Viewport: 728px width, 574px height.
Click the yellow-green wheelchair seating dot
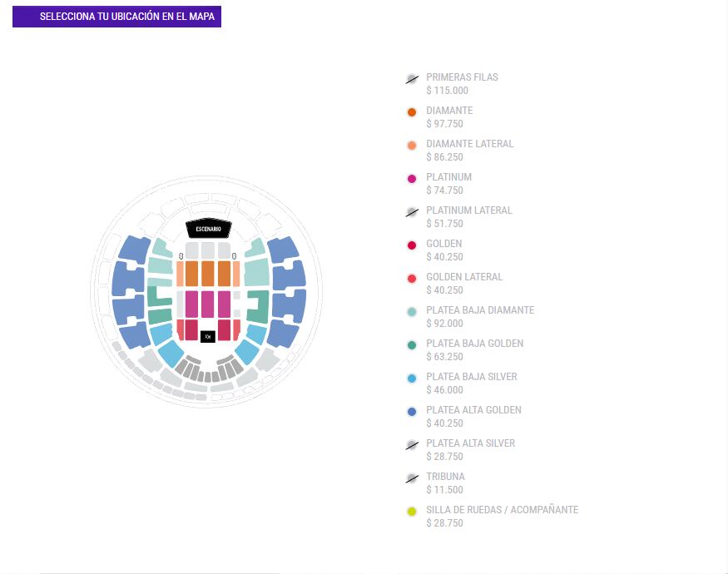(x=411, y=512)
